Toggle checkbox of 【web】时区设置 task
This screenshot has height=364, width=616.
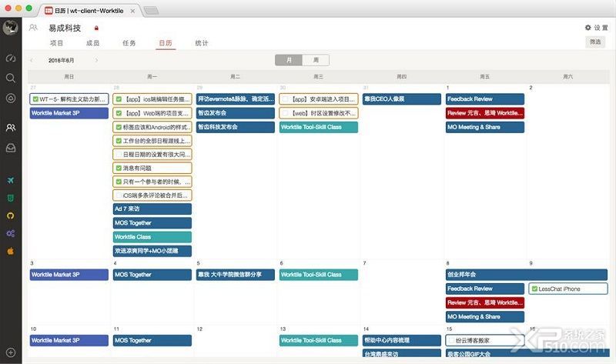(286, 113)
